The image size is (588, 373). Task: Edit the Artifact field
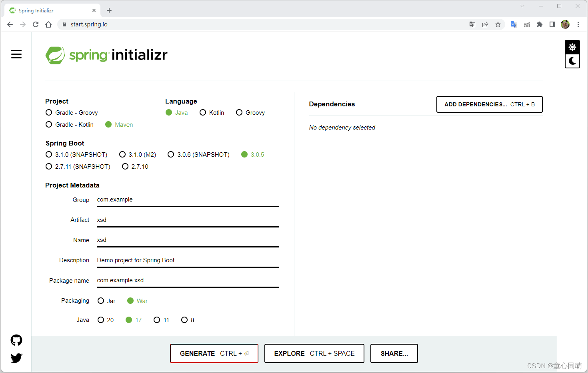(188, 220)
